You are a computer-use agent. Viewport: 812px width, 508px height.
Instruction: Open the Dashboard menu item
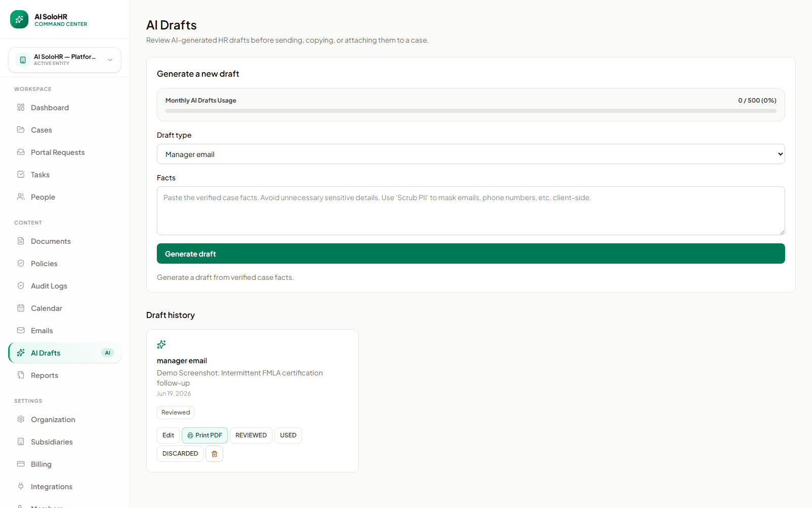tap(65, 108)
